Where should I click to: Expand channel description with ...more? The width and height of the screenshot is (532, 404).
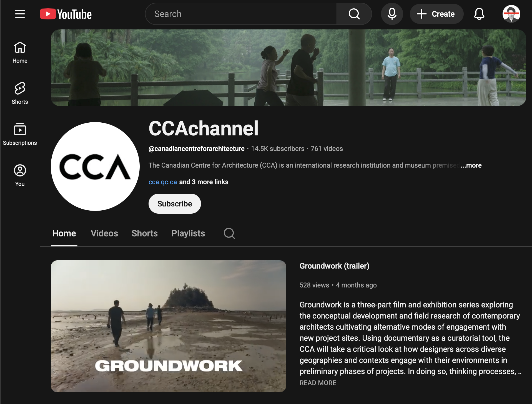pos(471,165)
